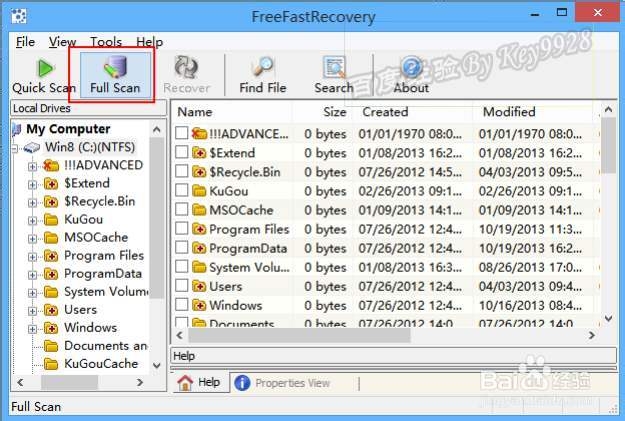This screenshot has width=625, height=421.
Task: Check the $Recycle.Bin row checkbox
Action: pos(182,171)
